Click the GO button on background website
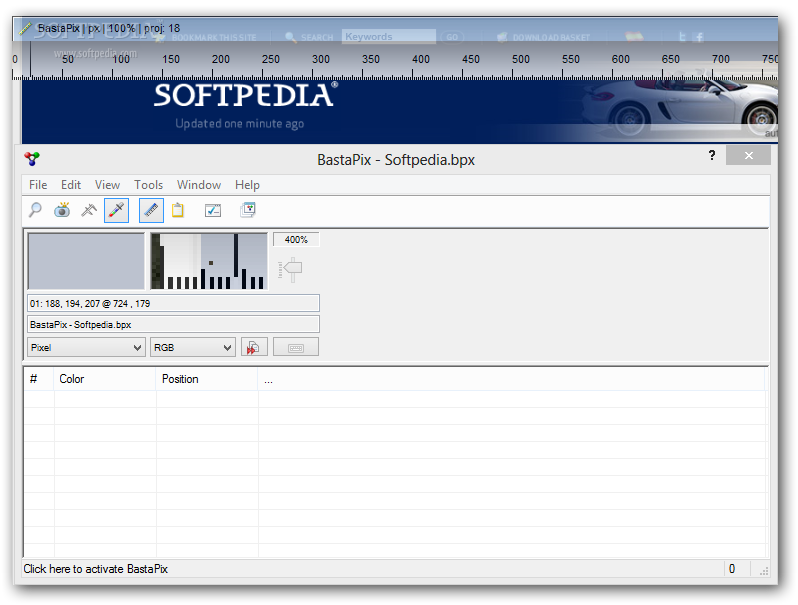This screenshot has width=798, height=605. coord(452,37)
